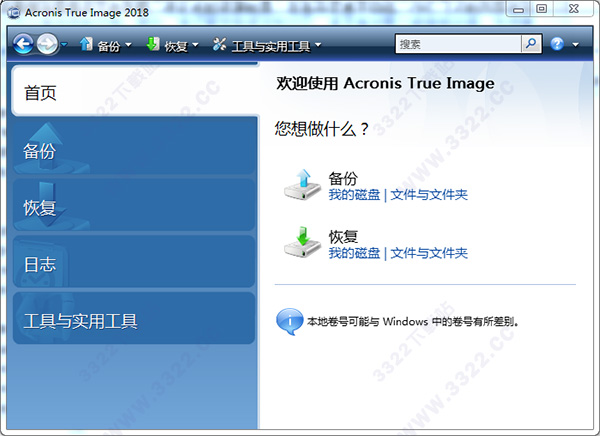The width and height of the screenshot is (600, 436).
Task: Click the Acronis app icon in title bar
Action: pos(14,13)
